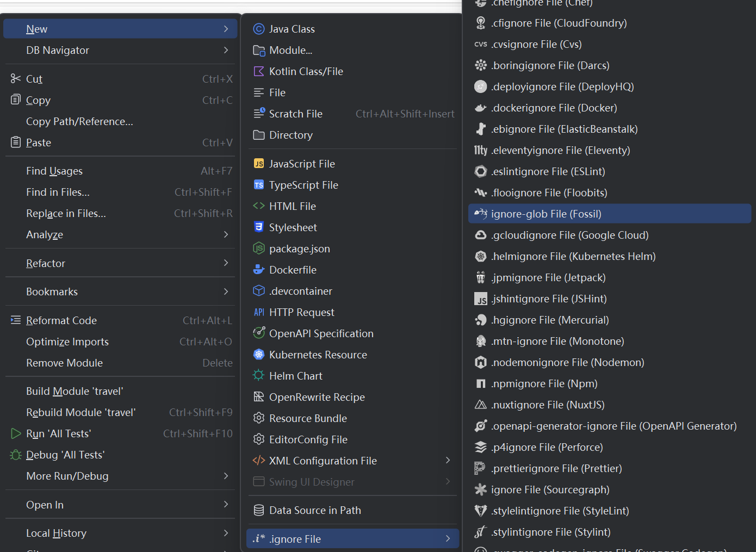Select Find Usages menu entry

click(x=121, y=171)
